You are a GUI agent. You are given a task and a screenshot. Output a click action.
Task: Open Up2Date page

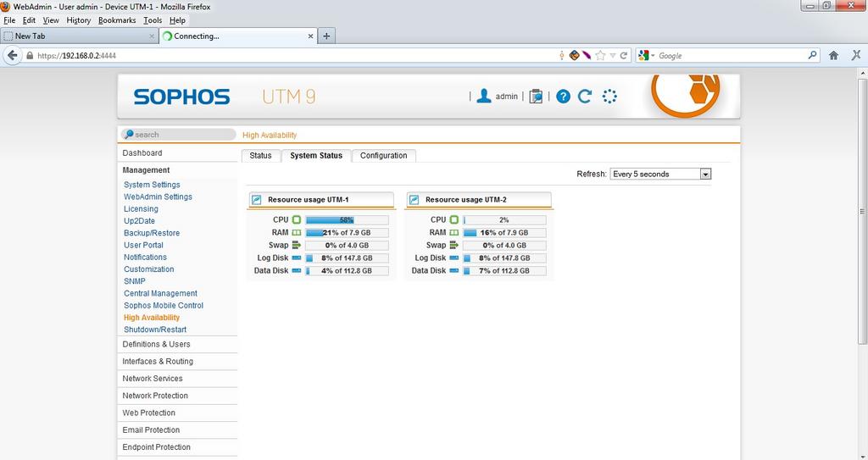[140, 221]
